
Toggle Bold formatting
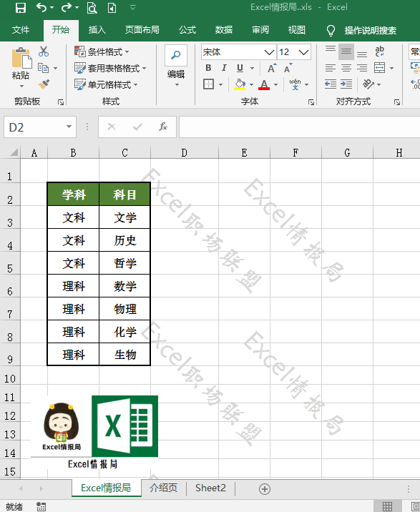(x=208, y=68)
